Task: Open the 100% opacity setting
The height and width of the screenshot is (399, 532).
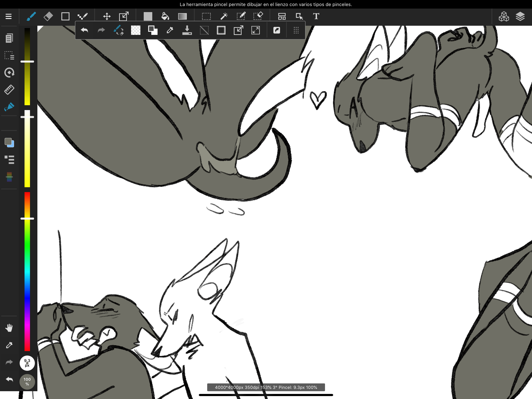Action: pos(27,381)
